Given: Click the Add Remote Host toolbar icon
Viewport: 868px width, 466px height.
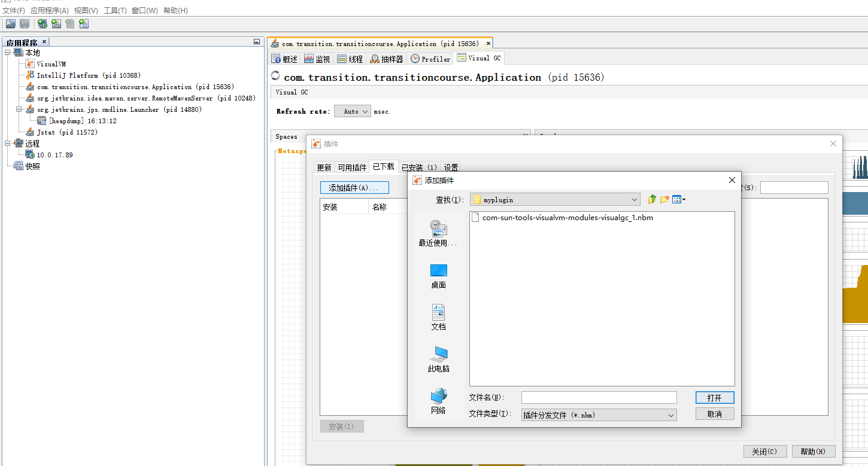Looking at the screenshot, I should tap(42, 23).
